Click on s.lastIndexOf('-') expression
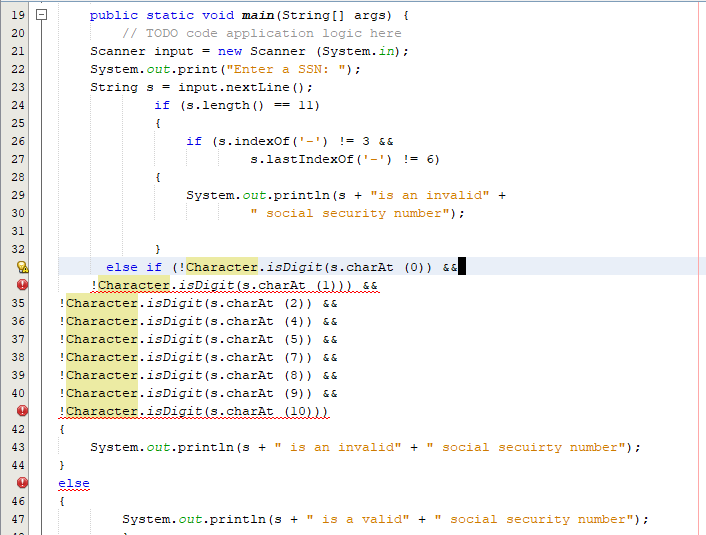 click(321, 159)
